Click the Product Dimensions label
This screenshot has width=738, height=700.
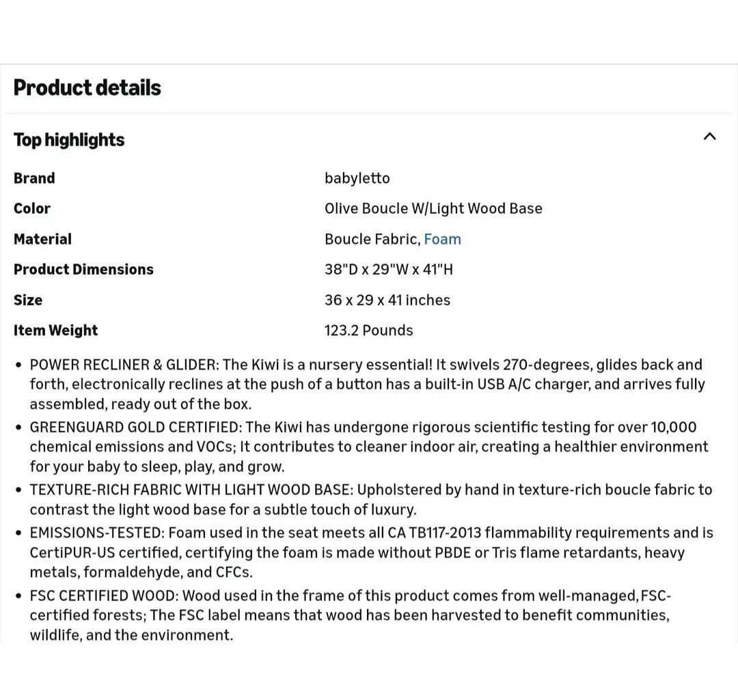click(x=83, y=269)
